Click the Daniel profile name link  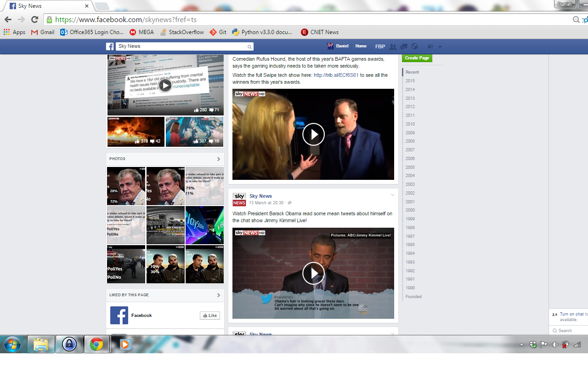(342, 46)
